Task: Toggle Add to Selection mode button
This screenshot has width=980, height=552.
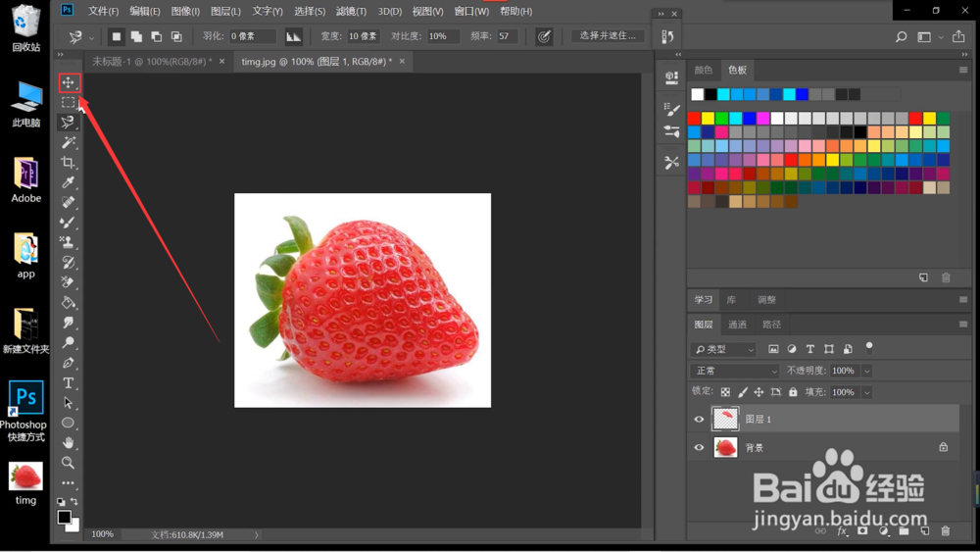Action: point(136,37)
